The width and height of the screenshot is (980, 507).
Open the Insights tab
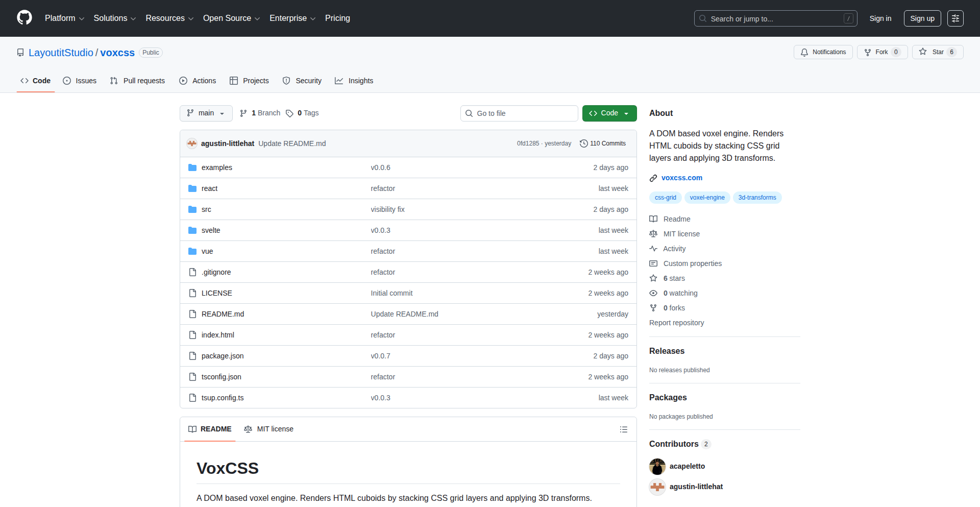click(x=354, y=81)
